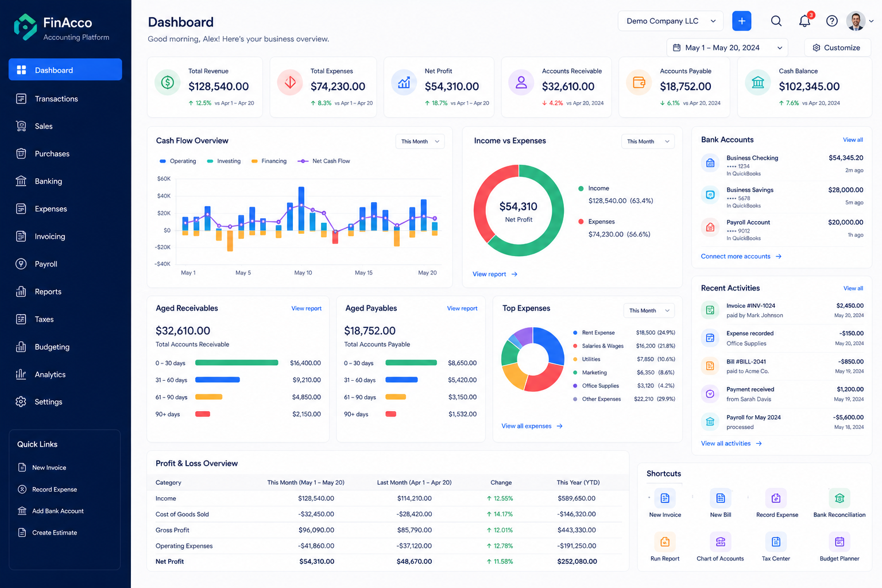Image resolution: width=882 pixels, height=588 pixels.
Task: Open the Bank Reconciliation shortcut icon
Action: point(840,498)
